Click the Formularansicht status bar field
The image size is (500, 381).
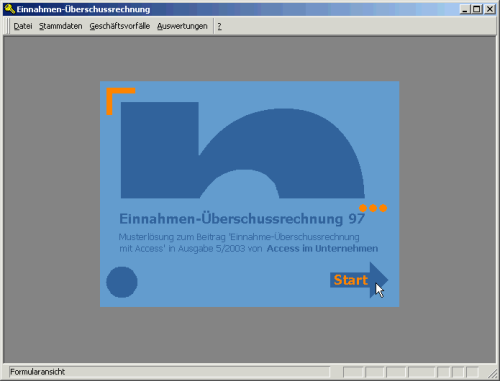[169, 372]
